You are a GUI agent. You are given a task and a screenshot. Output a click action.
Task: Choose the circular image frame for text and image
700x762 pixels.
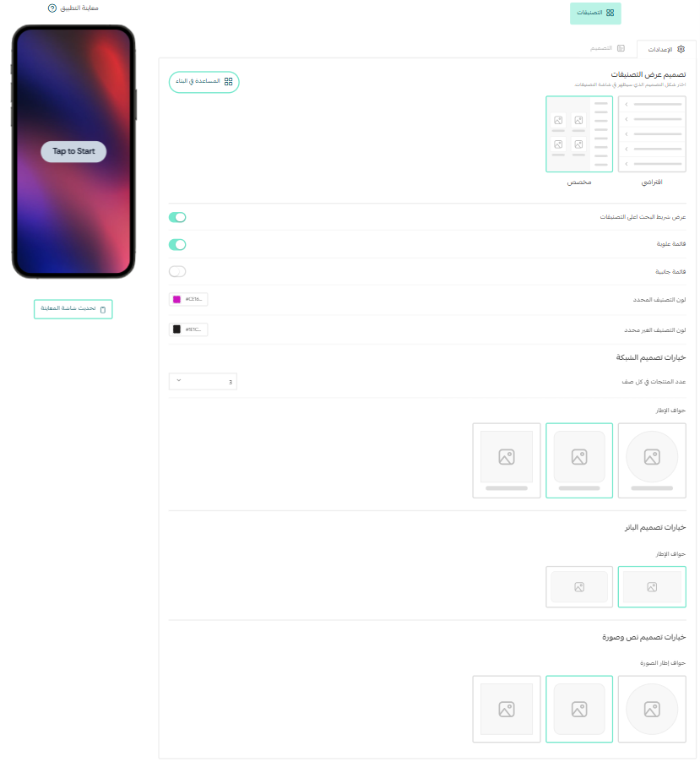652,709
